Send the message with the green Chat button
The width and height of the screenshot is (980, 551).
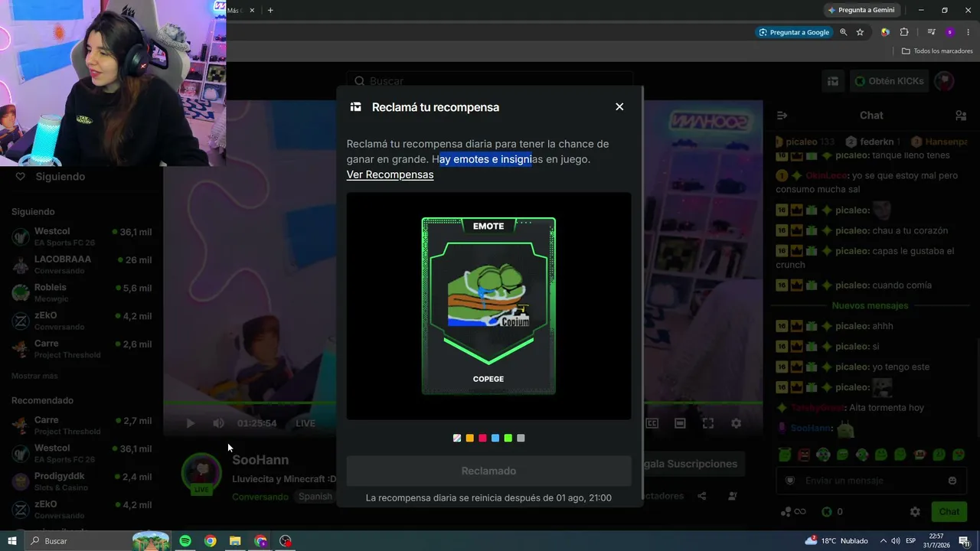[x=949, y=512]
